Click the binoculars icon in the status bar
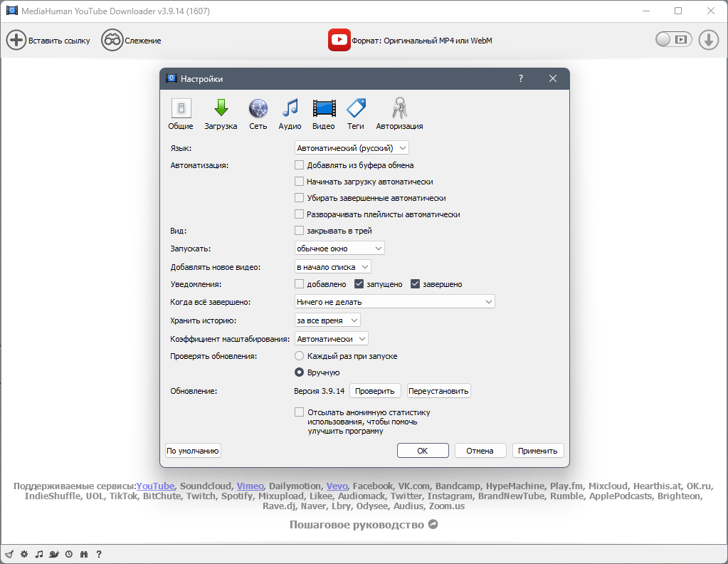728x564 pixels. click(83, 554)
